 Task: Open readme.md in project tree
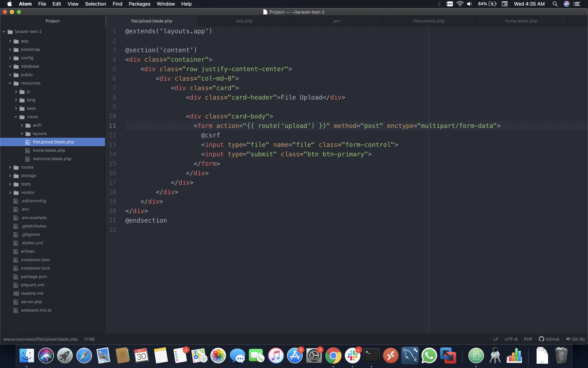coord(32,293)
